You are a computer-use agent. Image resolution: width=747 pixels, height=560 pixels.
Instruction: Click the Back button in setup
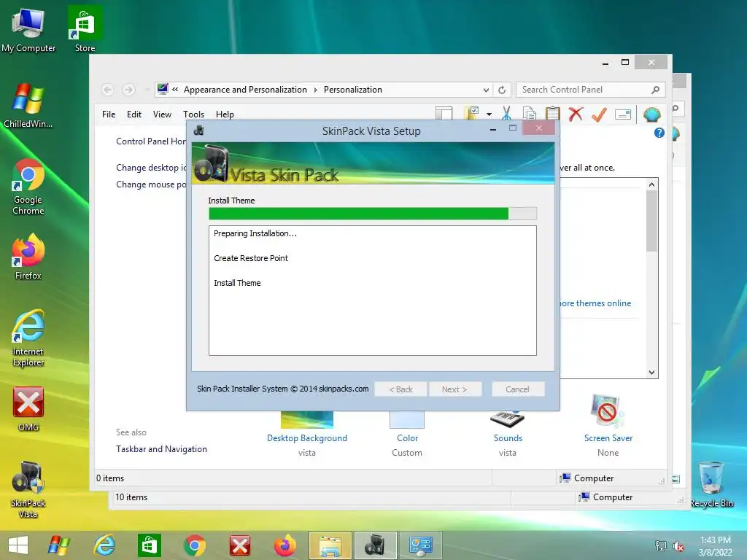coord(400,389)
